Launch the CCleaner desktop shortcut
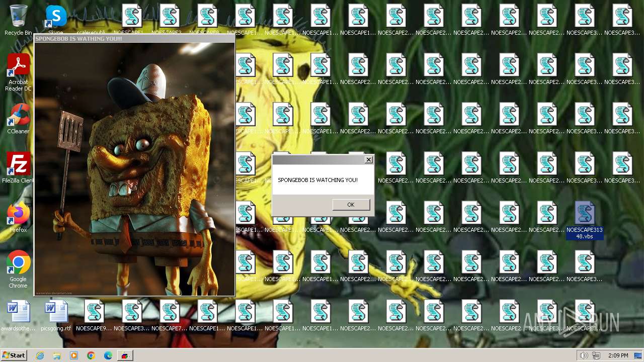Screen dimensions: 644x362 pos(18,119)
